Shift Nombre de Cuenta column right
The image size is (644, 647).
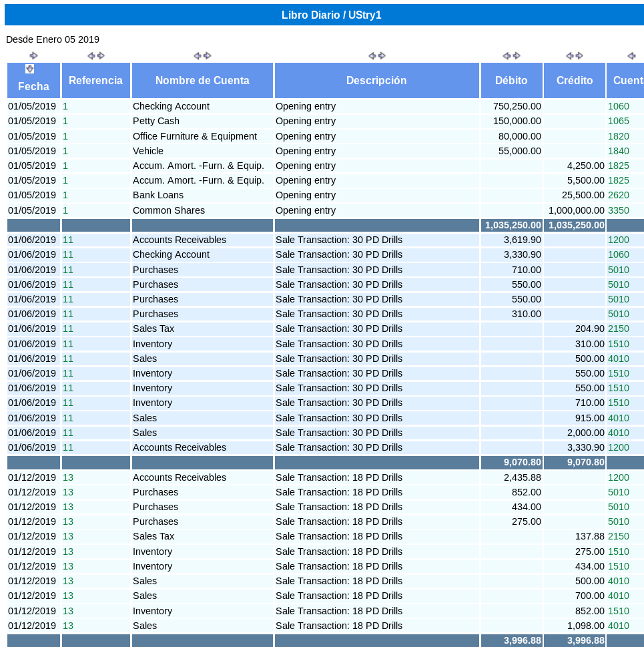208,55
